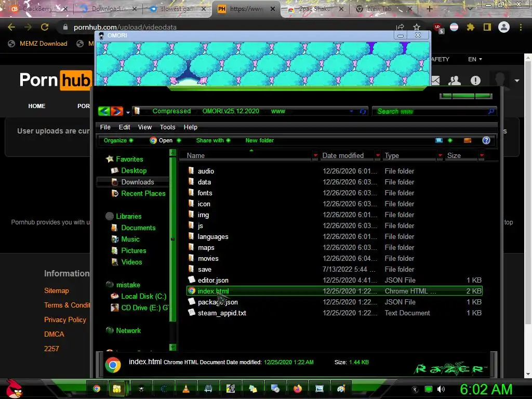The image size is (532, 399).
Task: Open VLC media player from the taskbar
Action: (186, 389)
